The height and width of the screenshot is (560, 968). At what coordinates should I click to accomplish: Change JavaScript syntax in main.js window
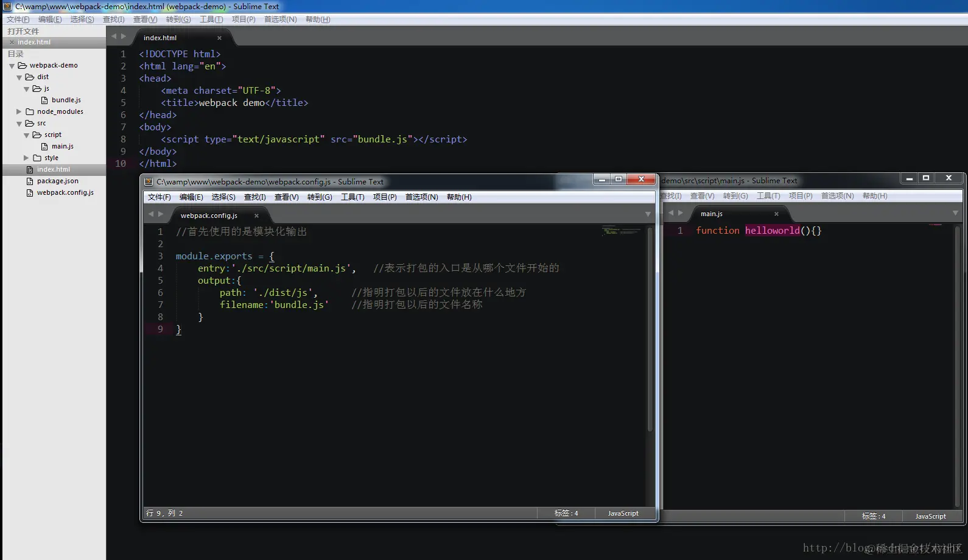931,517
